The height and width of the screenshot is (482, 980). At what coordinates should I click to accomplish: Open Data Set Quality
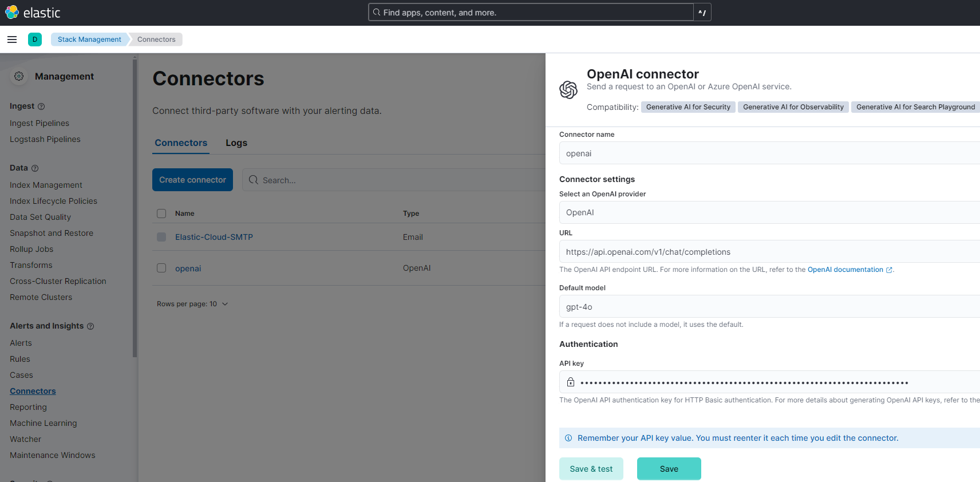40,217
